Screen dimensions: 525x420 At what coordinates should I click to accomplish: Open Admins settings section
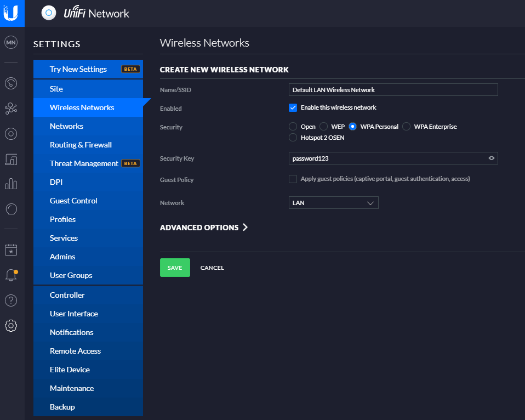coord(88,257)
